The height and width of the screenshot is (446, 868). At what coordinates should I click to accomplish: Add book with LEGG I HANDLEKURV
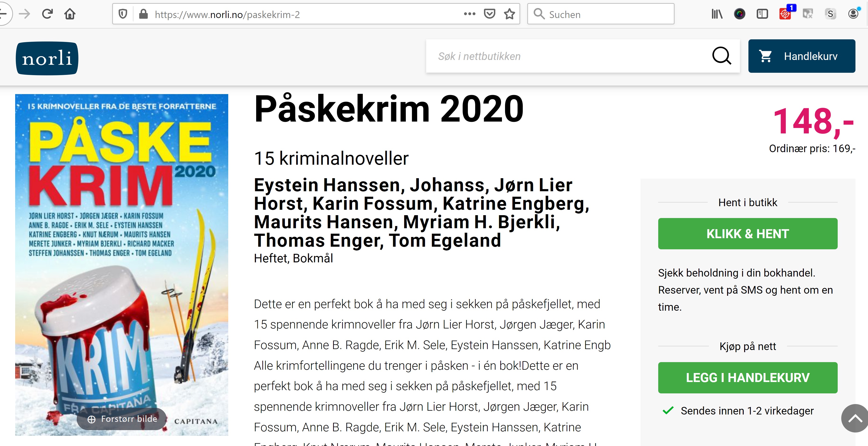(x=748, y=378)
